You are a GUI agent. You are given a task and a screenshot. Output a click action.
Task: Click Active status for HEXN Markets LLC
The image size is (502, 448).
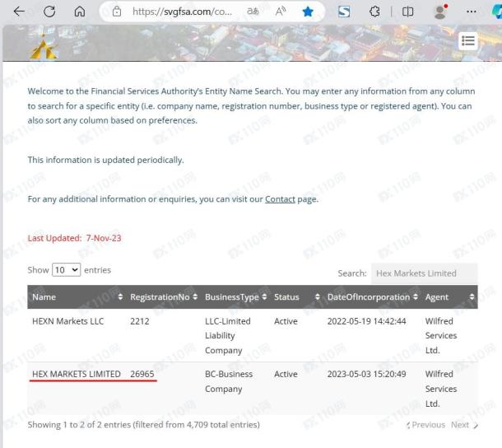(286, 321)
